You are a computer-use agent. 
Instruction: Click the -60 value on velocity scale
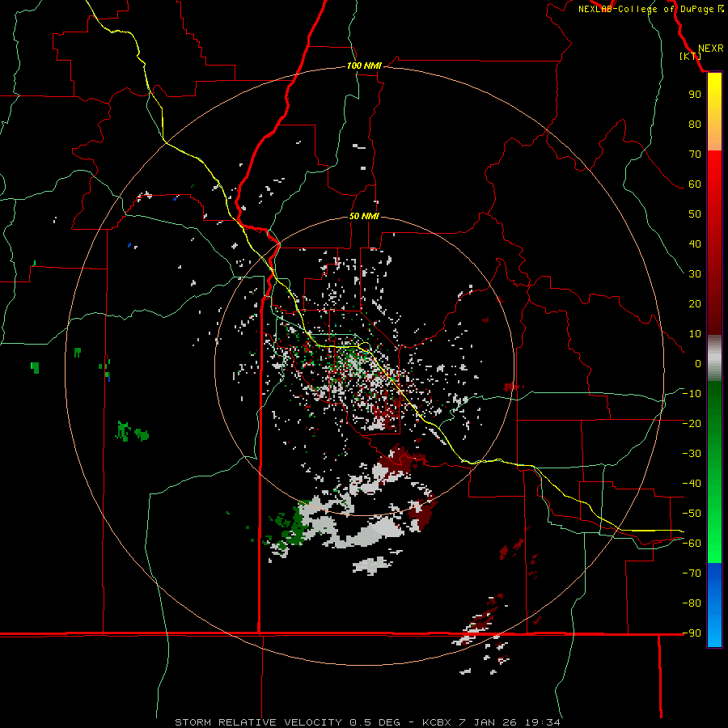click(x=692, y=544)
